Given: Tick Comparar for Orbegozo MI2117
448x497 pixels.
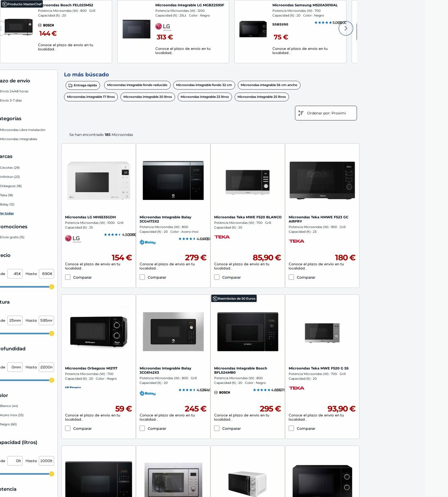Looking at the screenshot, I should [68, 429].
